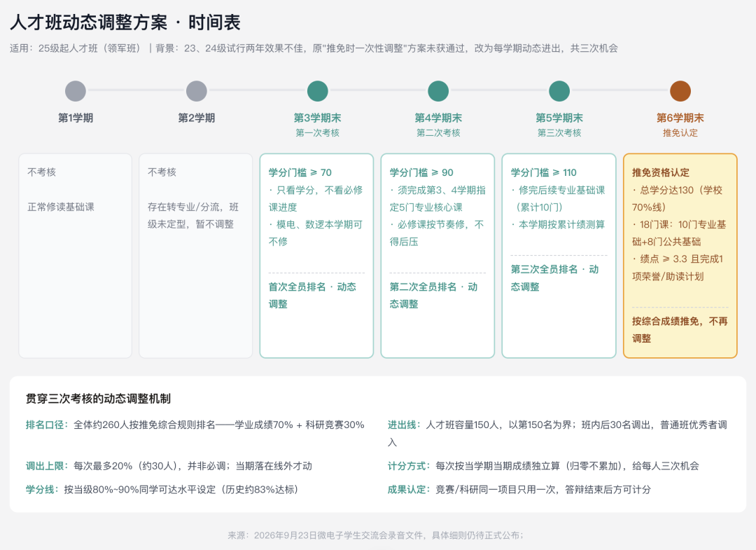Click the 第一次考核 subtitle

[x=318, y=132]
